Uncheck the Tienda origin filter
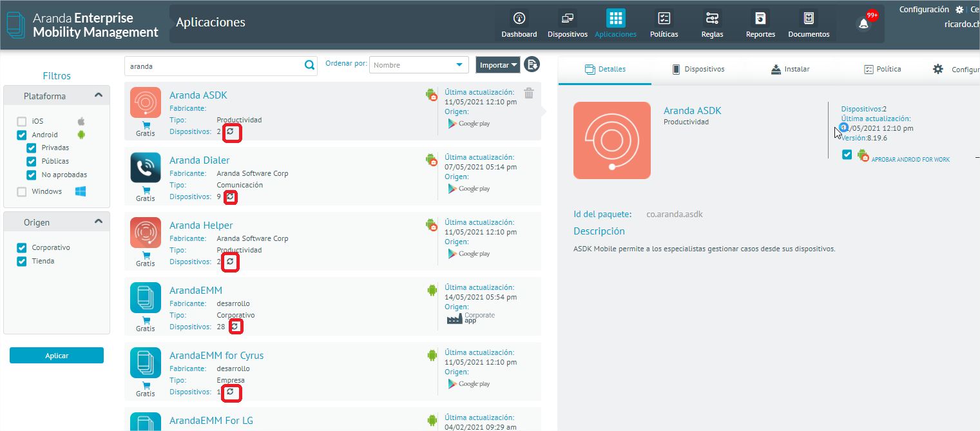The image size is (980, 431). coord(22,261)
